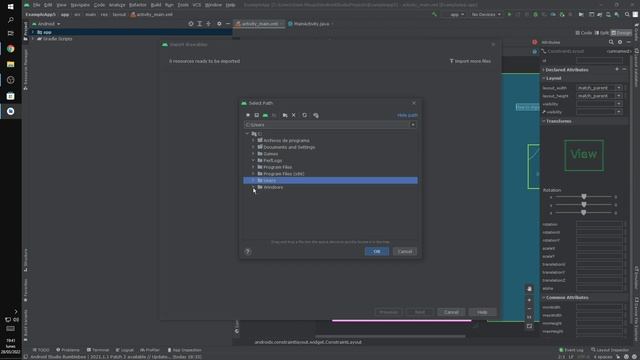The height and width of the screenshot is (360, 640).
Task: Open Android project view dropdown
Action: click(46, 24)
